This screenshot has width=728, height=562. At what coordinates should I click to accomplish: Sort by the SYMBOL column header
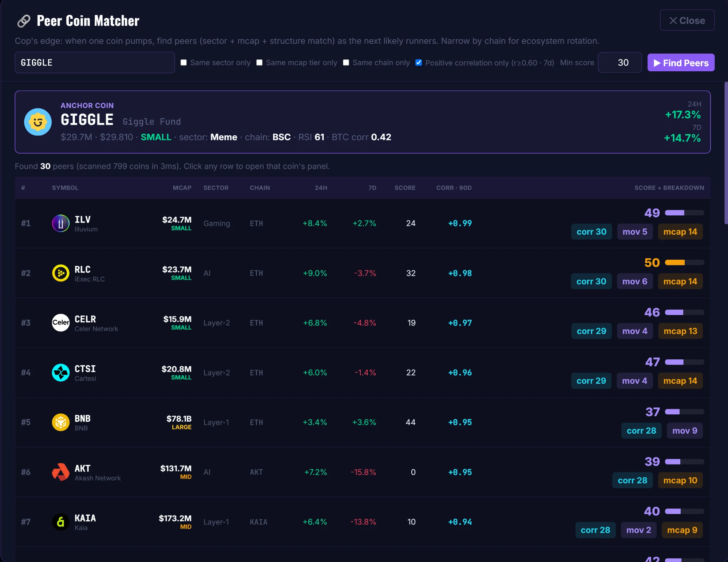coord(65,188)
